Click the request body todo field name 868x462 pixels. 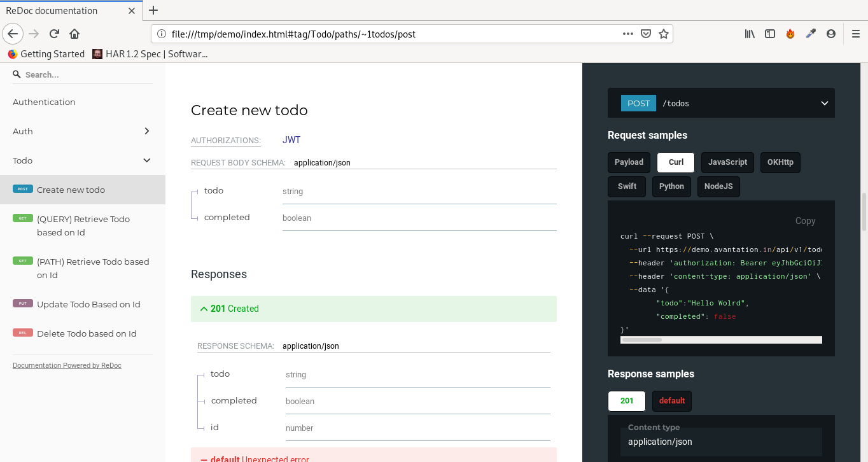click(x=214, y=191)
